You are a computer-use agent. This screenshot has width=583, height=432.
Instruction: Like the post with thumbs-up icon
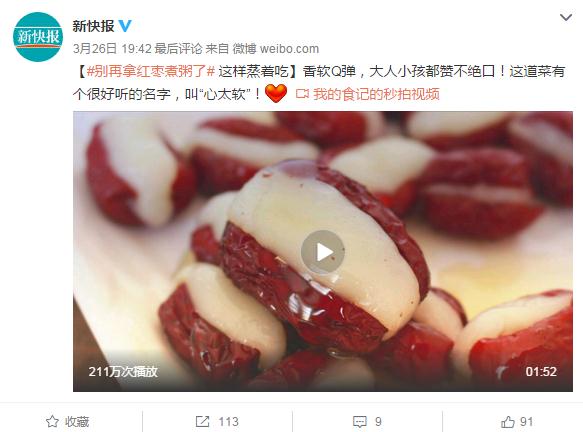tap(508, 422)
